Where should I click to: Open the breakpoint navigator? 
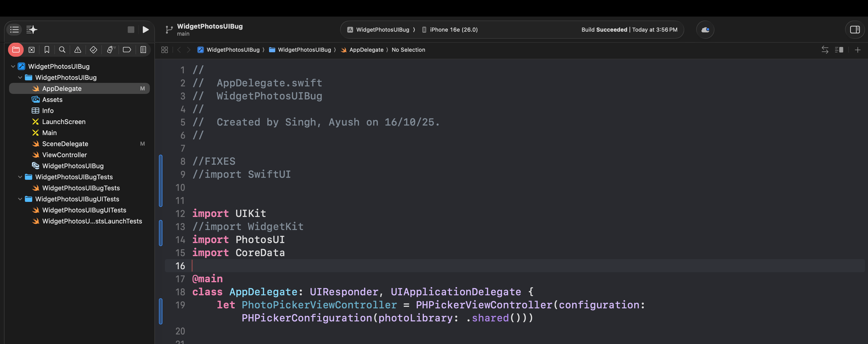tap(127, 50)
